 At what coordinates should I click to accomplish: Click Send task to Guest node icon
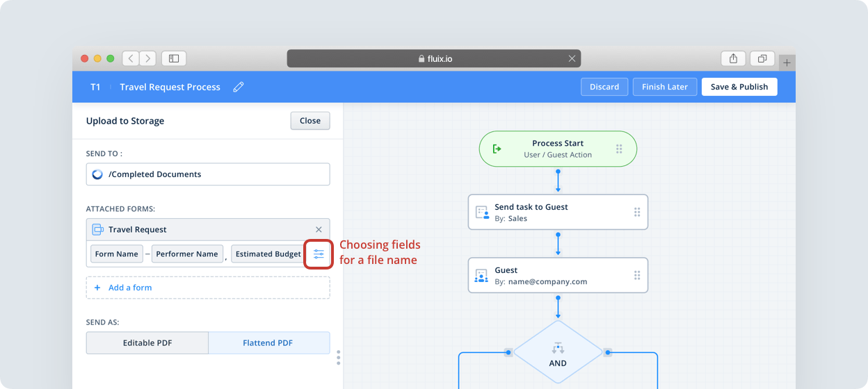481,213
